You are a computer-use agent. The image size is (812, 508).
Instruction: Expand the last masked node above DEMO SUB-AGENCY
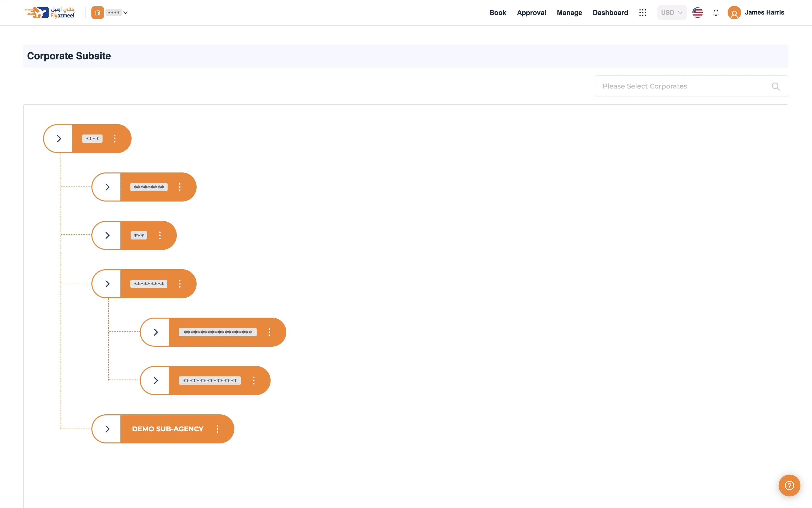coord(155,381)
